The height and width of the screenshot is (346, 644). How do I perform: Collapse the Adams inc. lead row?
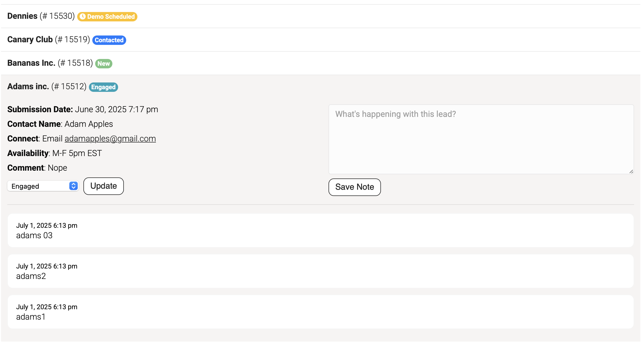coord(321,87)
